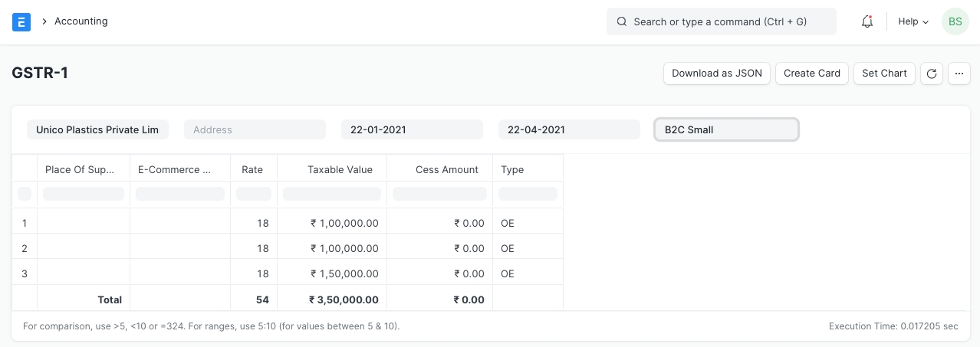Open the to date field 22-04-2021

pos(569,129)
